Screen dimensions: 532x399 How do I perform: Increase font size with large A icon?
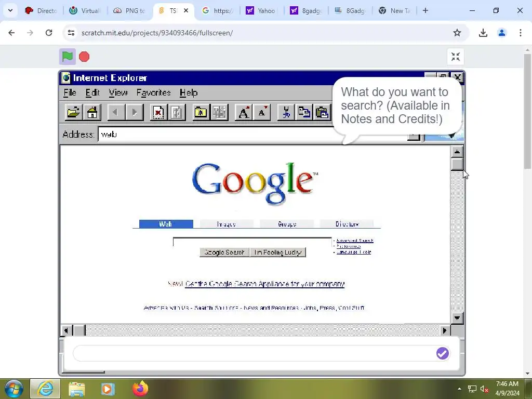coord(243,112)
